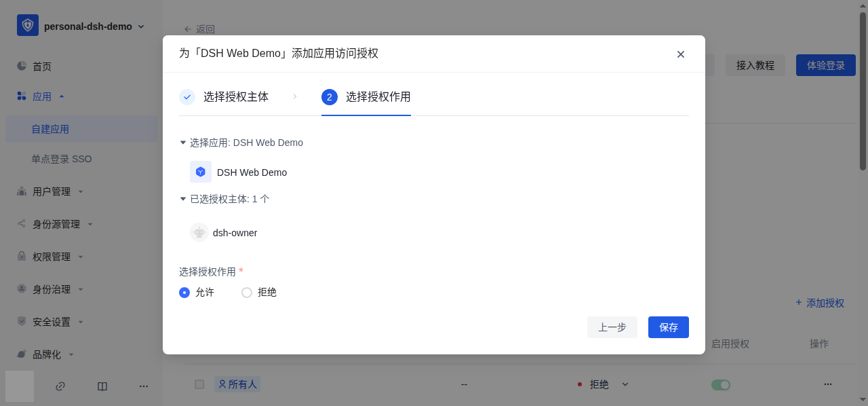Collapse the 应用 menu section
This screenshot has height=406, width=868.
(62, 96)
